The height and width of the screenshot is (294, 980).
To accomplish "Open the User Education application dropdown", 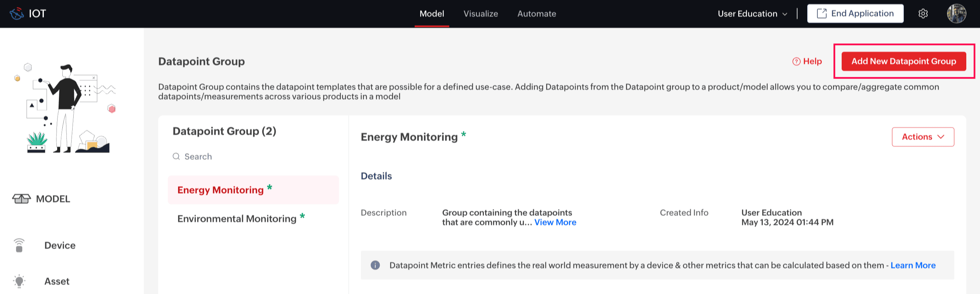I will [752, 14].
